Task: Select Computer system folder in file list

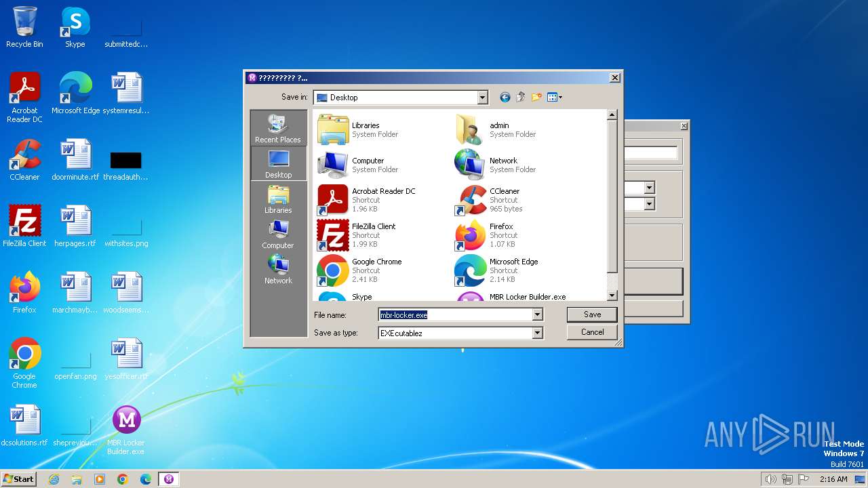Action: (358, 165)
